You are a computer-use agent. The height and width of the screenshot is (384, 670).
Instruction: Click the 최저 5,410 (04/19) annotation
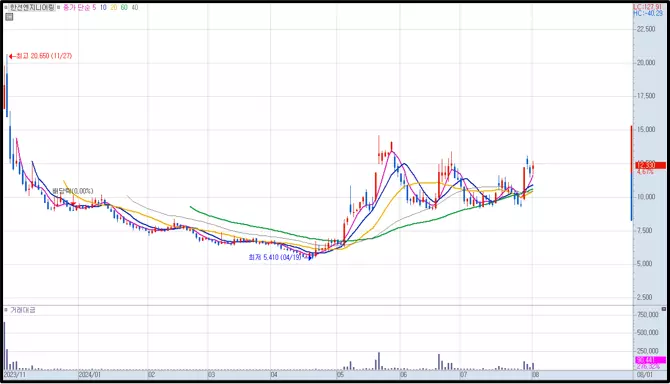(275, 257)
